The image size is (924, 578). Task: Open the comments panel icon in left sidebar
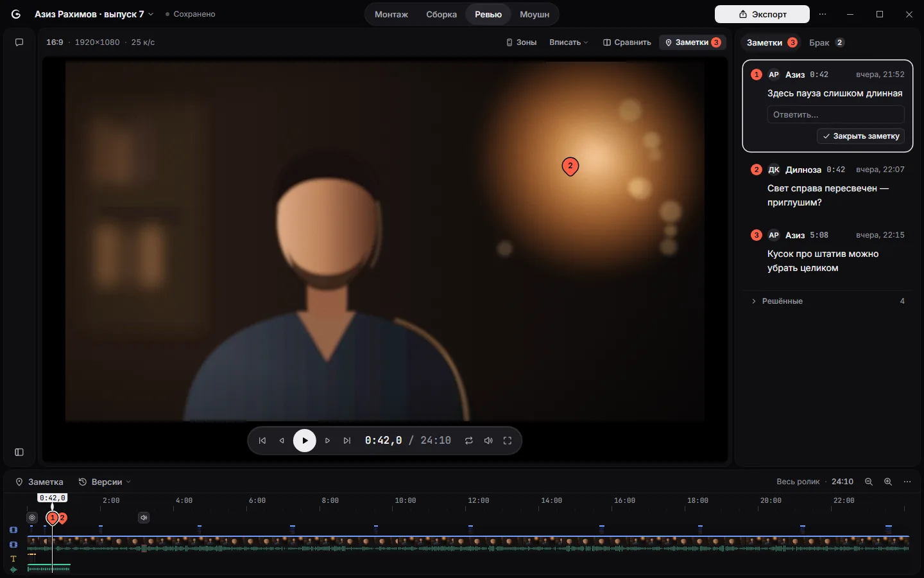coord(19,42)
